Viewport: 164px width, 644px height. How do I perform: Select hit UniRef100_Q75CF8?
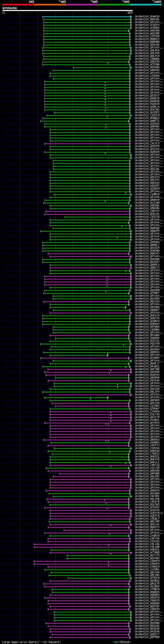[147, 578]
